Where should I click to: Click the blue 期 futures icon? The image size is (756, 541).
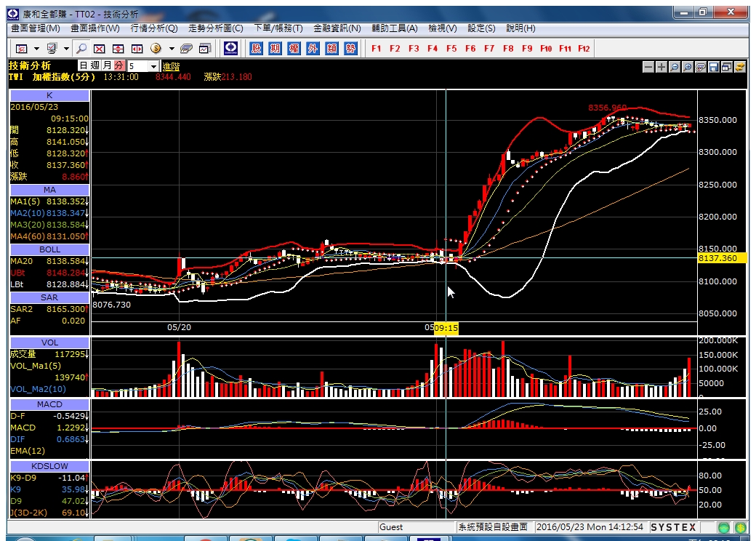click(x=275, y=48)
